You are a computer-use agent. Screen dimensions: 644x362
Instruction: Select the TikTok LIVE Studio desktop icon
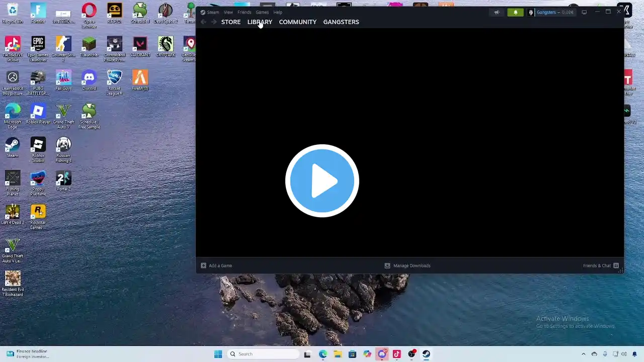[13, 49]
